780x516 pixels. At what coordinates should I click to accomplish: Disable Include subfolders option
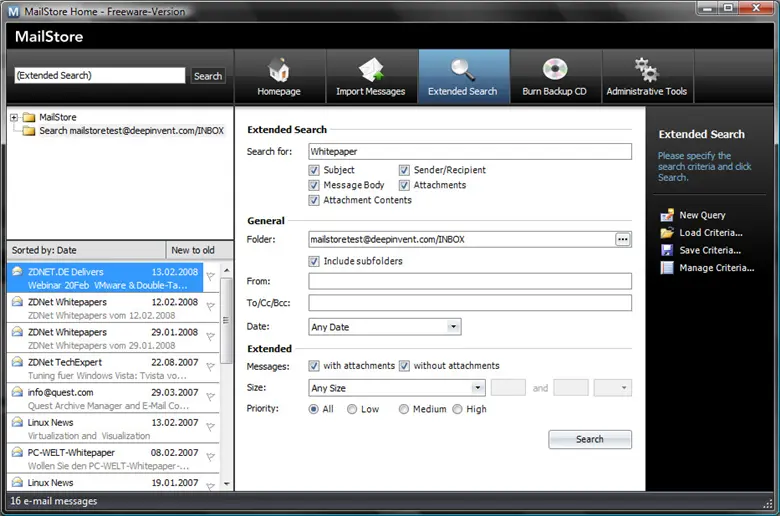(313, 261)
